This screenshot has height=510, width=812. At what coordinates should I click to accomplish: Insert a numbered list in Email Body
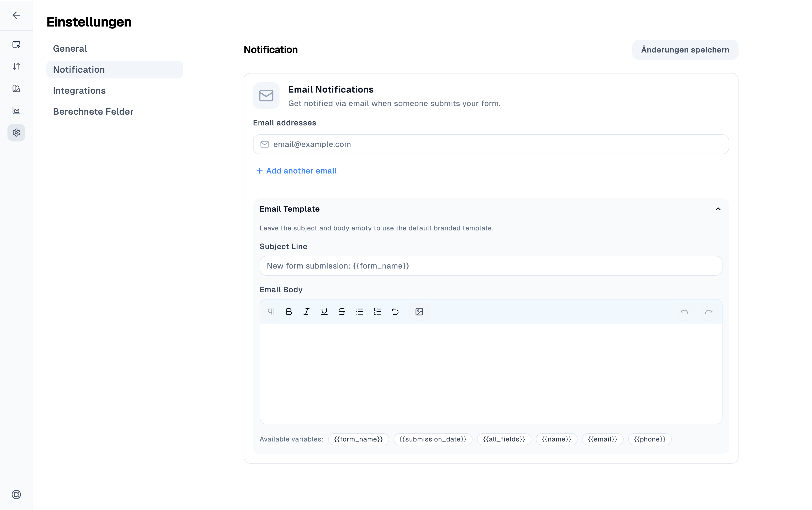coord(377,312)
